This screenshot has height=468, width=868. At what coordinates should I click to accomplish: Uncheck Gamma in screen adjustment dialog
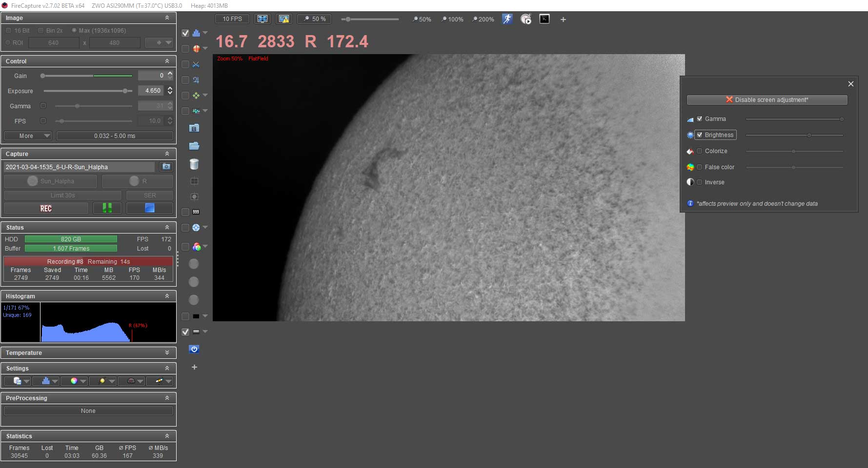700,119
